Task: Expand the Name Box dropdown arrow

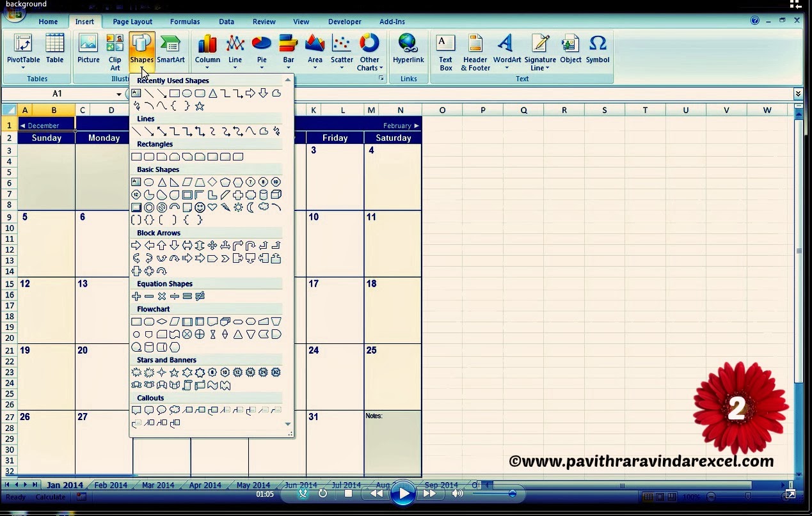Action: 119,94
